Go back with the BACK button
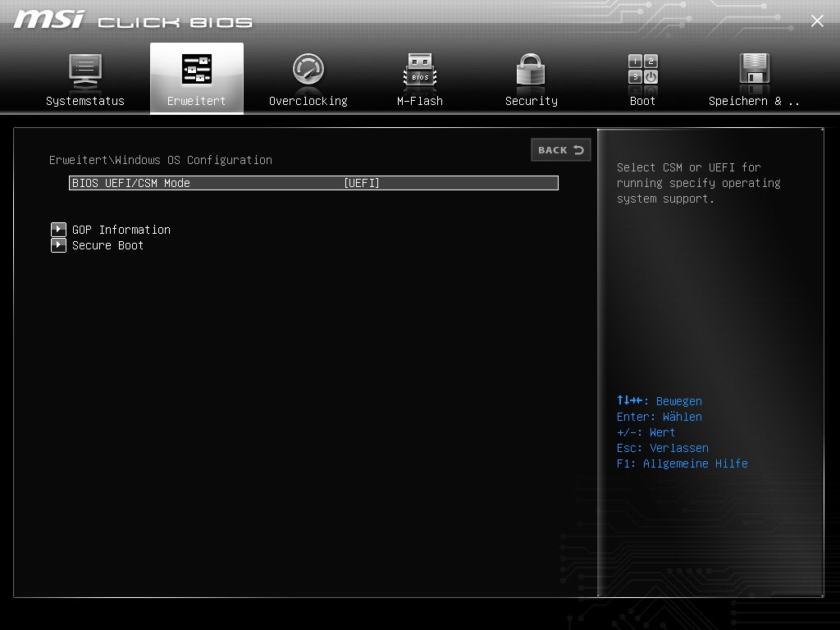Screen dimensions: 840x630 point(561,150)
